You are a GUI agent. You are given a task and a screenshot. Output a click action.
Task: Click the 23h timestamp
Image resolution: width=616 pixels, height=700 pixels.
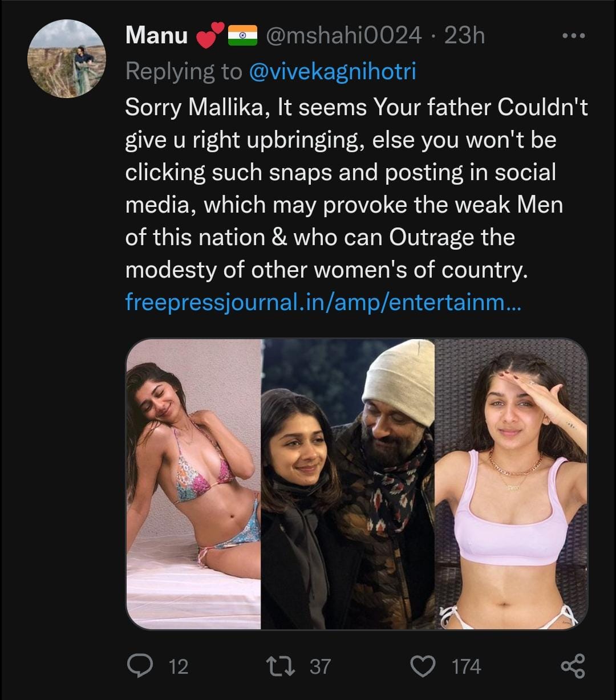(464, 36)
